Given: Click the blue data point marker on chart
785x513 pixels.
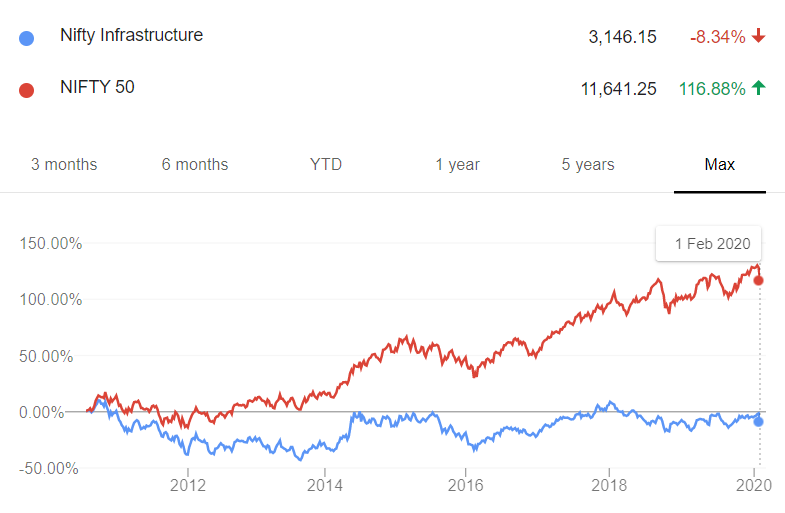Looking at the screenshot, I should pos(758,421).
